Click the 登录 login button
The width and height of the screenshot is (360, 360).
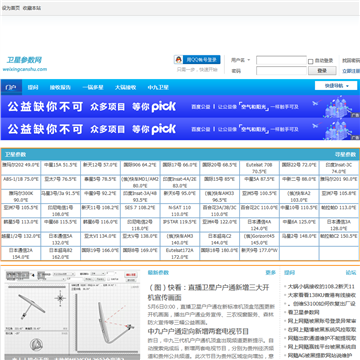click(x=322, y=71)
